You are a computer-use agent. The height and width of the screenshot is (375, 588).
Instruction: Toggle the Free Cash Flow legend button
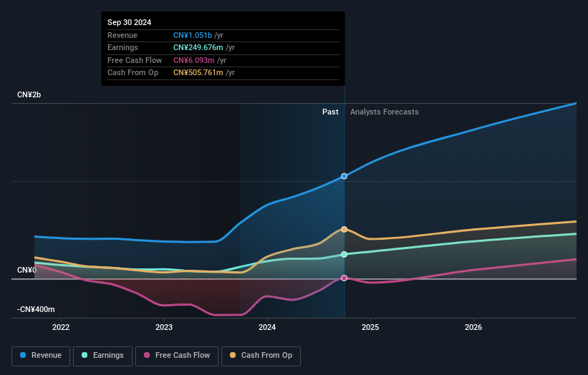click(x=177, y=356)
